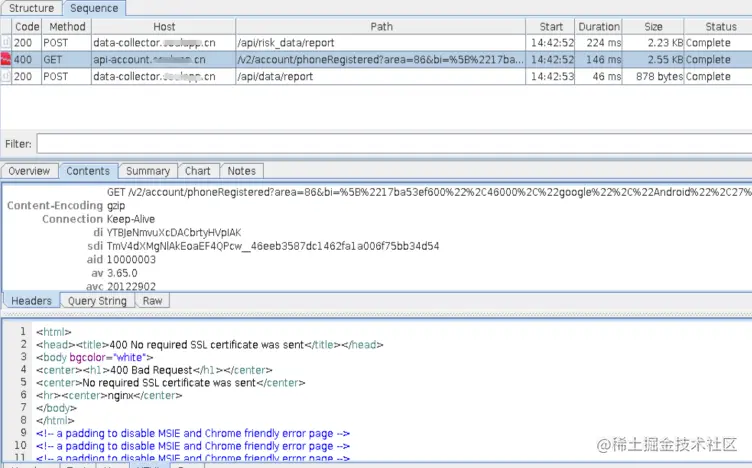Click the document icon of the /api/data/report row
The width and height of the screenshot is (752, 468).
[6, 76]
